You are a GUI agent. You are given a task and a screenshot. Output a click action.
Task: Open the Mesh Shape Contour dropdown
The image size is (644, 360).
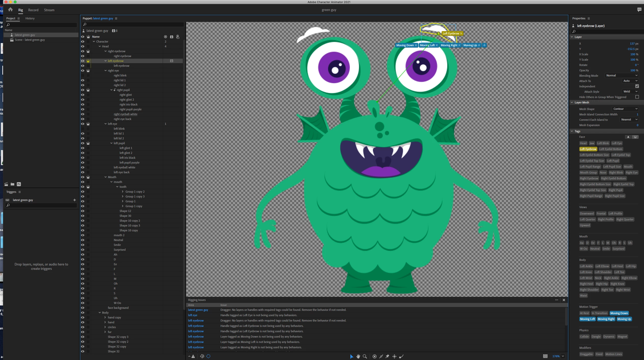(625, 109)
